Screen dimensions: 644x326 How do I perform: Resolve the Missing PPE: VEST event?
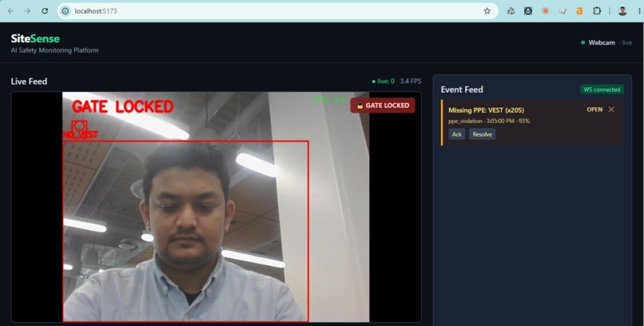(482, 134)
